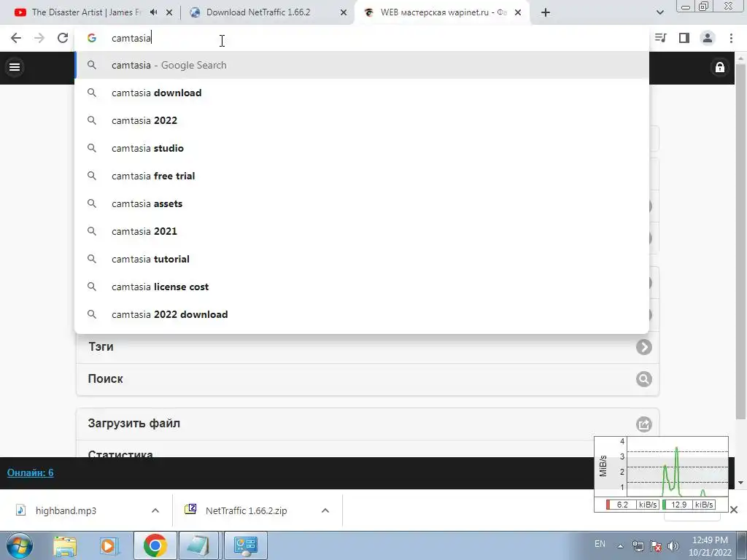747x560 pixels.
Task: Close the Download NetTraffic tab
Action: pyautogui.click(x=344, y=12)
